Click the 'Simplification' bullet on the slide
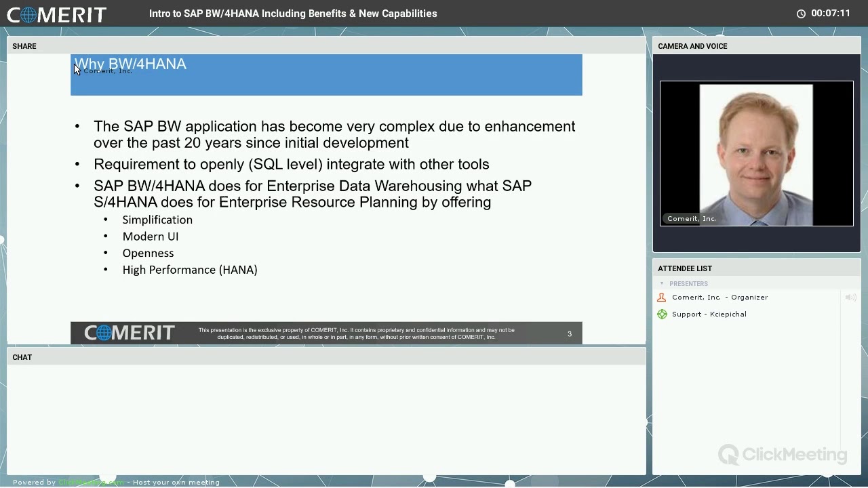868x488 pixels. 157,220
